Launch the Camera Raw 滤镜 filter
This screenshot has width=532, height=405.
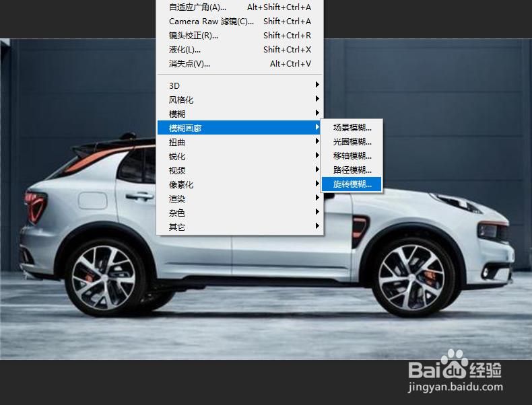tap(239, 22)
